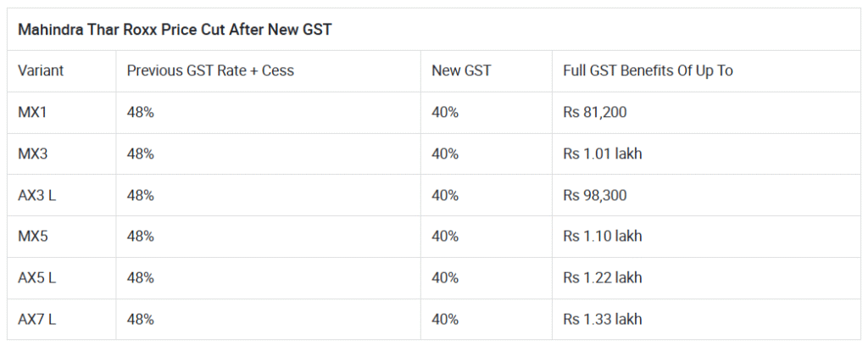This screenshot has width=868, height=346.
Task: Select the Rs 1.01 lakh benefit cell
Action: coord(602,154)
